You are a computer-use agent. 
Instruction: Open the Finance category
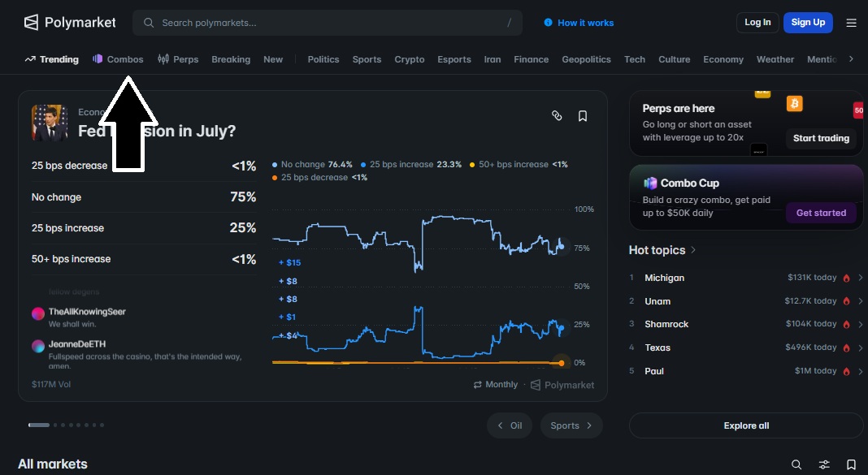point(532,59)
